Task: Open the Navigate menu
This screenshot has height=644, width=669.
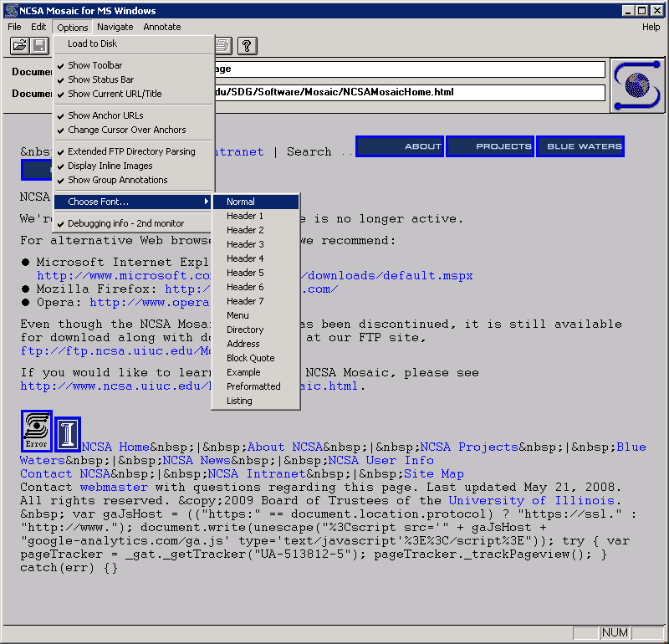Action: (x=115, y=27)
